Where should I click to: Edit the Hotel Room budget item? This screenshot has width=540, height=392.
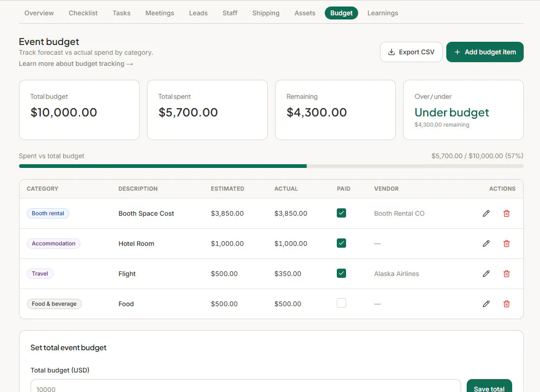click(x=486, y=244)
